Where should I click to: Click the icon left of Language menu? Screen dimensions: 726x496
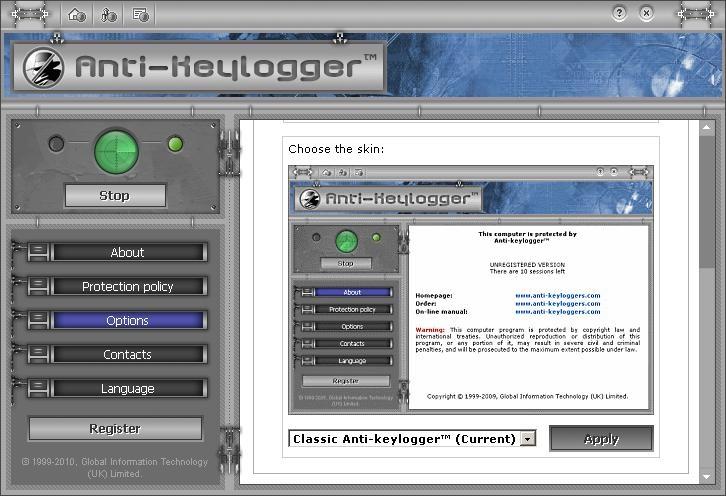click(38, 389)
